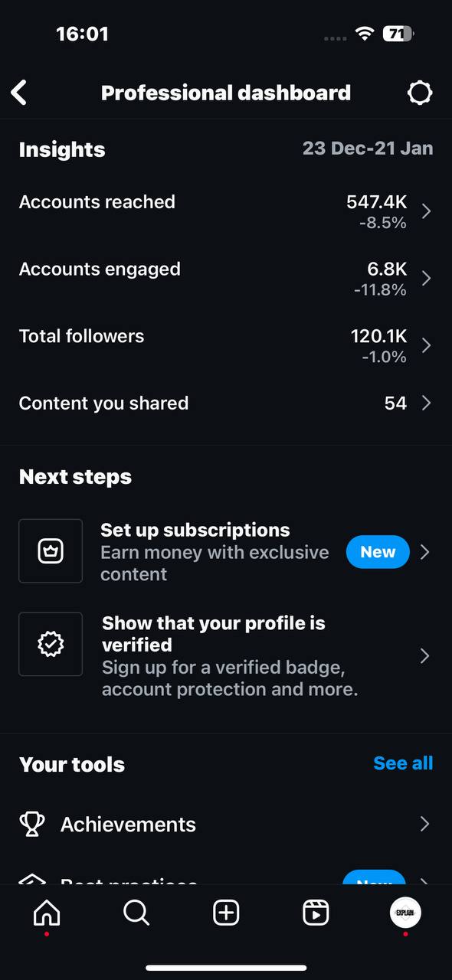Create new post with plus icon
The image size is (452, 980).
click(226, 913)
